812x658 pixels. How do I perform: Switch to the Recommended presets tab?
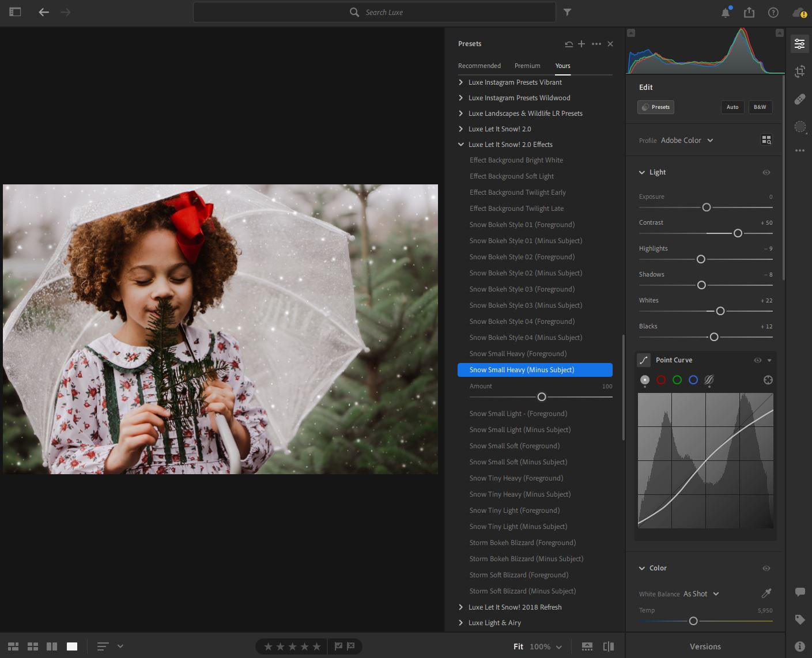tap(479, 66)
